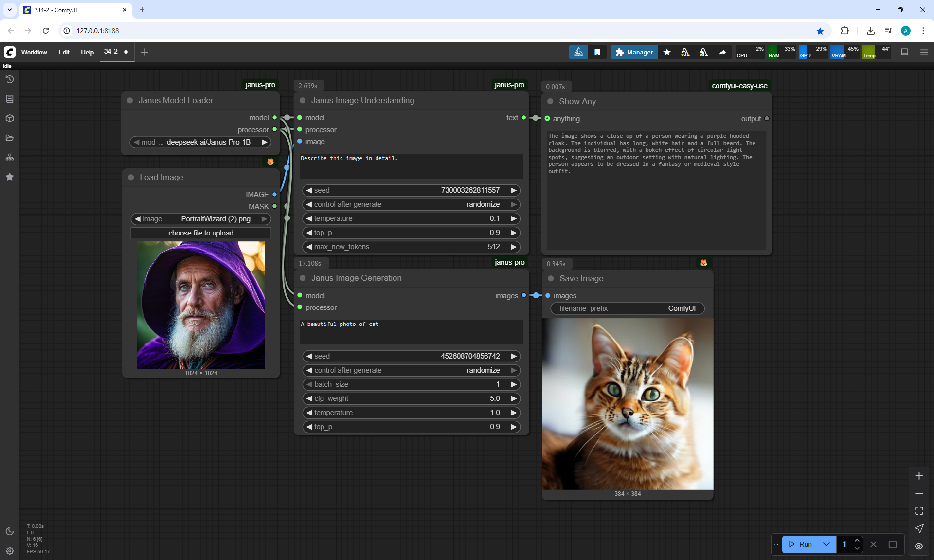
Task: Open the Edit menu
Action: pos(64,52)
